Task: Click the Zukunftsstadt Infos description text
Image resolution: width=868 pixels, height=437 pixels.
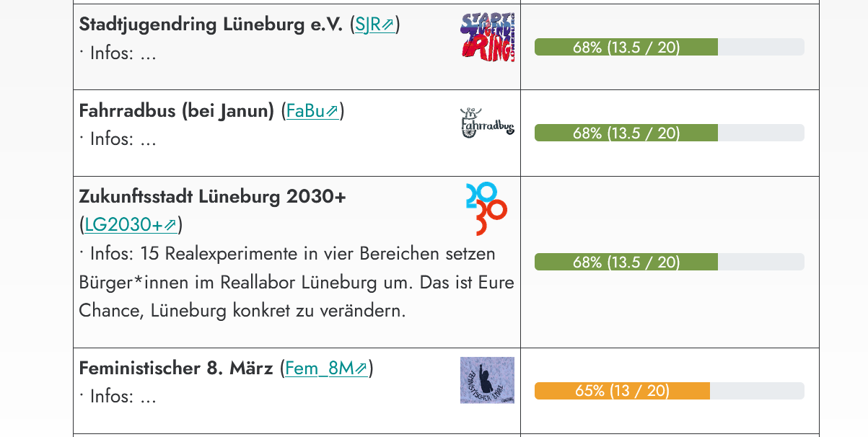Action: click(x=296, y=283)
